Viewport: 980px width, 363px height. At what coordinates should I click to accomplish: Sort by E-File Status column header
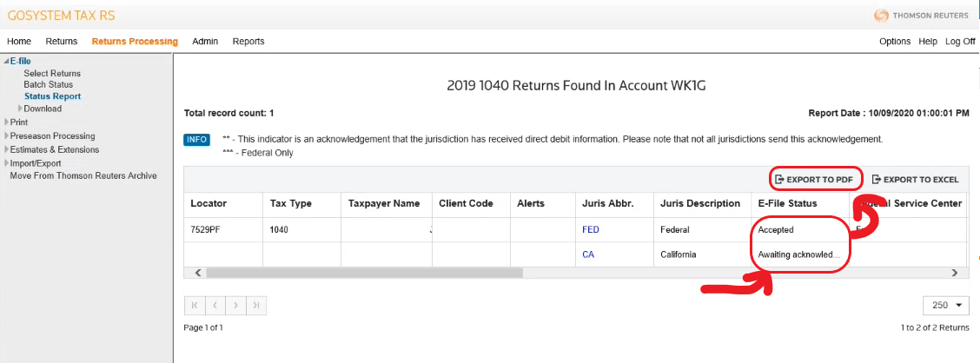[799, 204]
